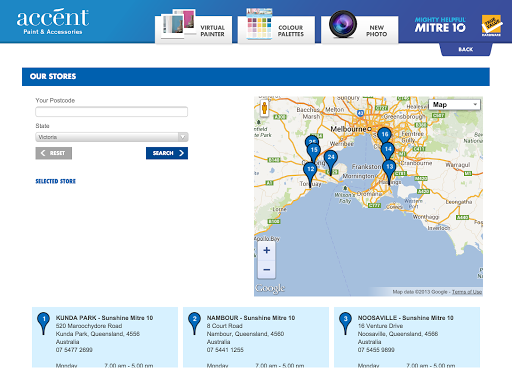Image resolution: width=512 pixels, height=384 pixels.
Task: Focus the Your Postcode input field
Action: 112,112
